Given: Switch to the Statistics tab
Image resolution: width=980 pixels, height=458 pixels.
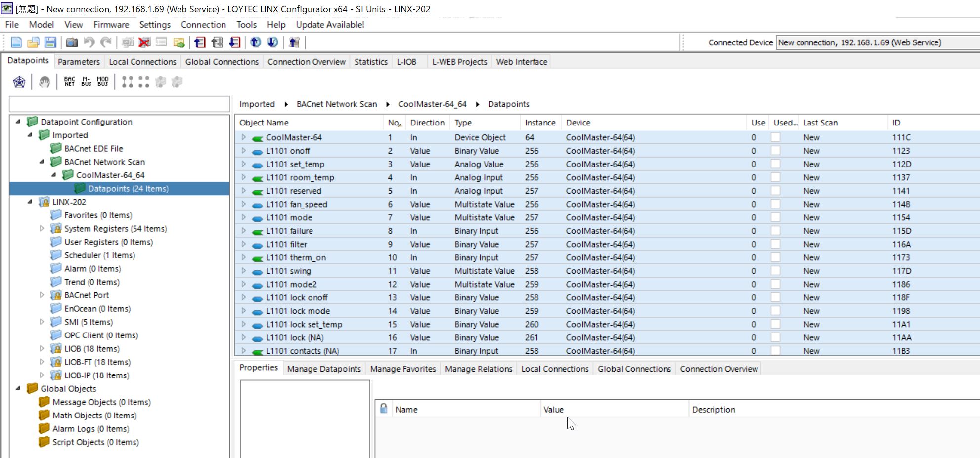Looking at the screenshot, I should 370,62.
